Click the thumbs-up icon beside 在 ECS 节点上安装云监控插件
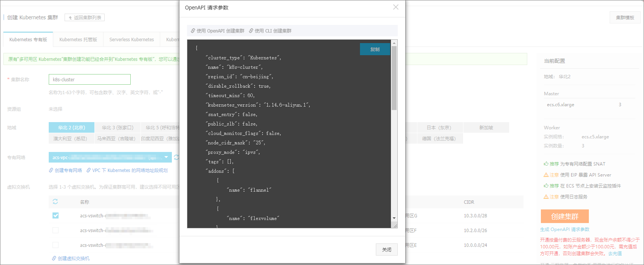Screen dimensions: 644x265 pos(546,186)
